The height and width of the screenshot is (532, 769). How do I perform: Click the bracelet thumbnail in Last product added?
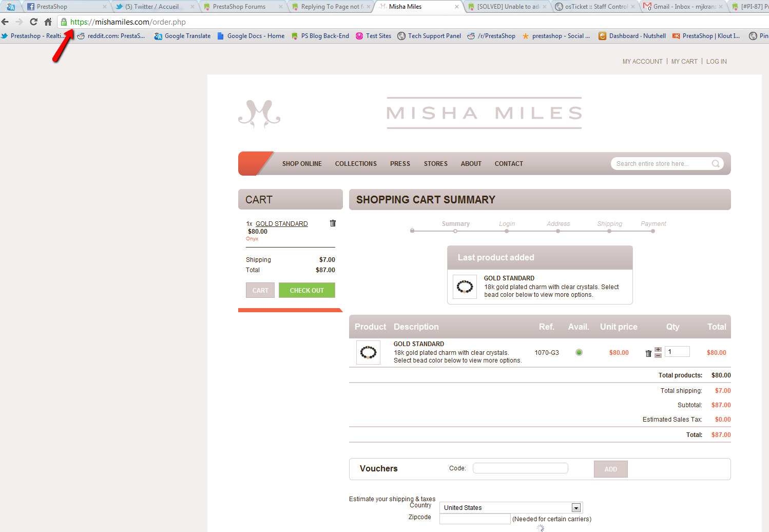click(465, 287)
